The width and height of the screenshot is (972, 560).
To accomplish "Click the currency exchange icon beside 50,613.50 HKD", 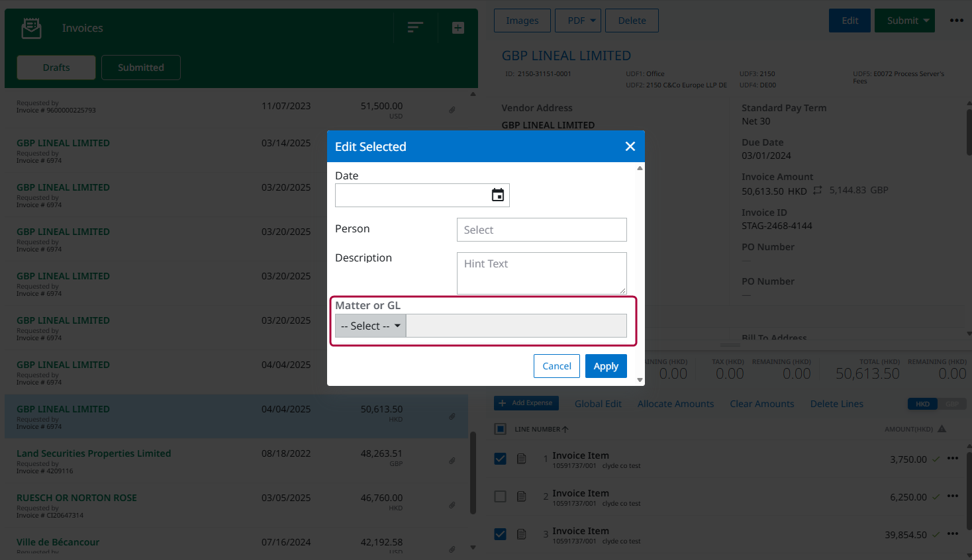I will [x=818, y=190].
